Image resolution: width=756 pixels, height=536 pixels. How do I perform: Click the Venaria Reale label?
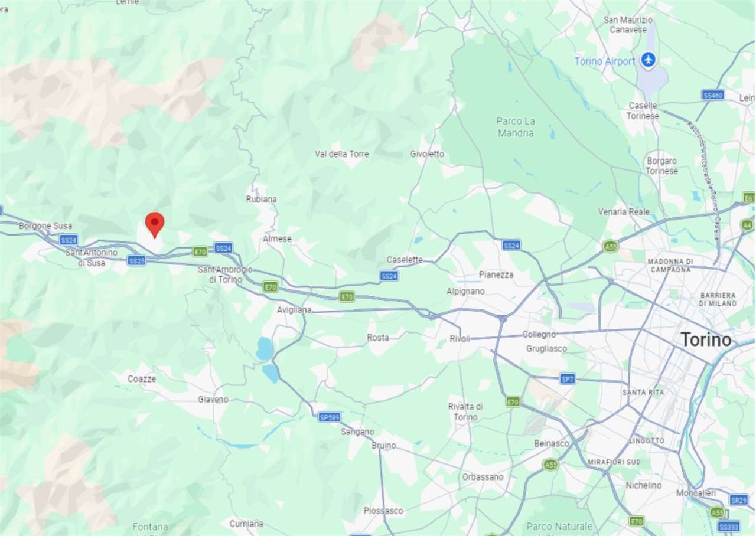coord(624,211)
